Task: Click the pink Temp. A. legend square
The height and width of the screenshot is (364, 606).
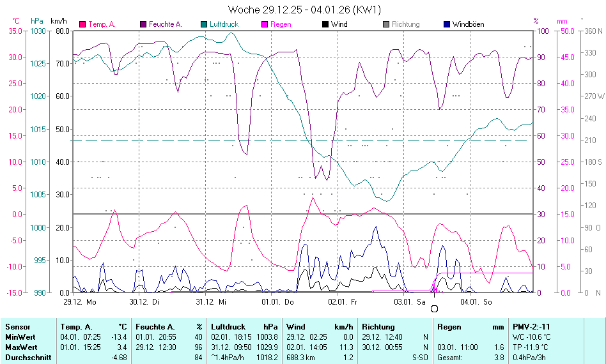Action: click(x=82, y=24)
